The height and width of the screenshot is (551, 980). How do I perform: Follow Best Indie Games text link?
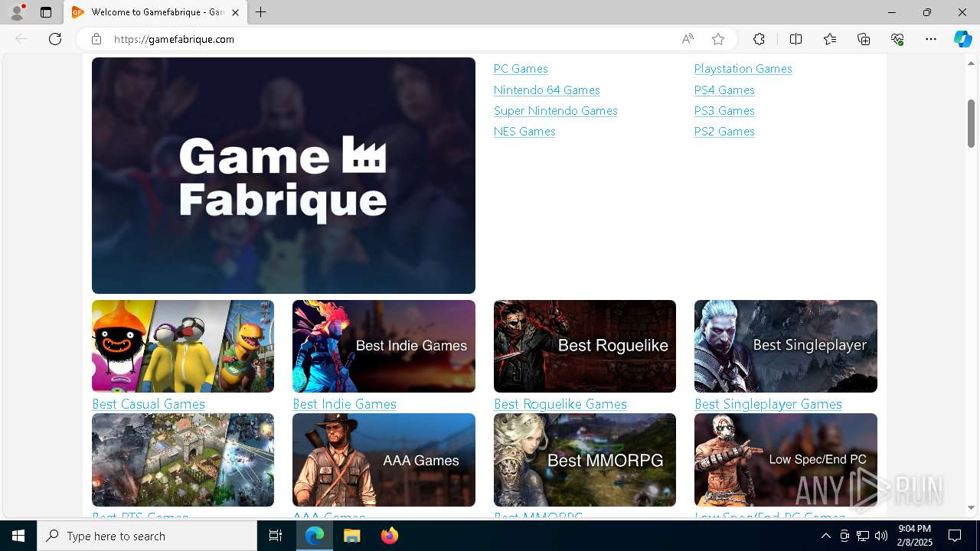click(x=345, y=404)
